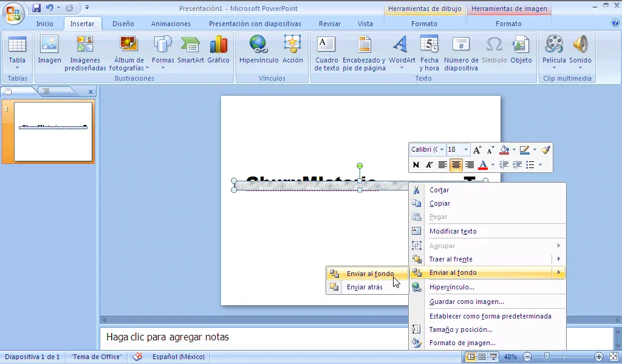This screenshot has height=364, width=622.
Task: Open bullets dropdown arrow in mini toolbar
Action: pyautogui.click(x=540, y=165)
